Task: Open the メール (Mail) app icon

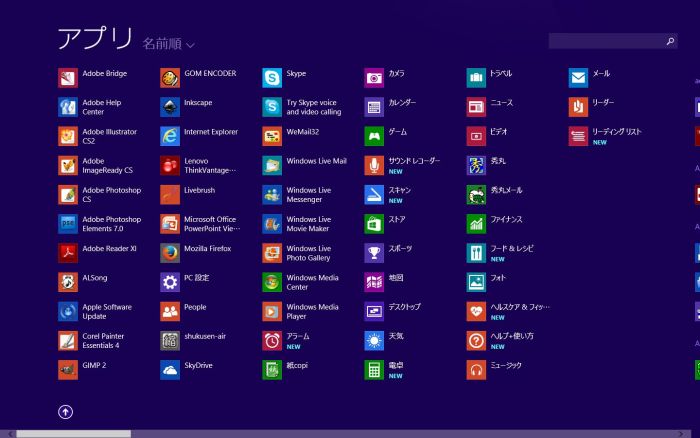Action: tap(578, 78)
